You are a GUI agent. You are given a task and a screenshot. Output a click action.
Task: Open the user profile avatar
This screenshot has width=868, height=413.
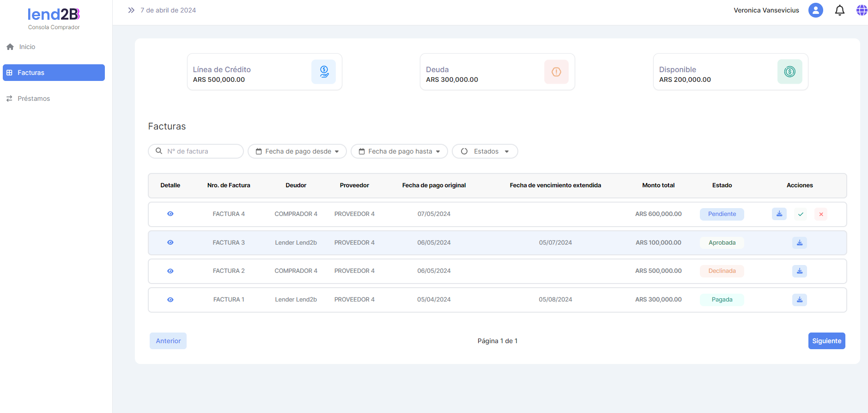(x=815, y=10)
